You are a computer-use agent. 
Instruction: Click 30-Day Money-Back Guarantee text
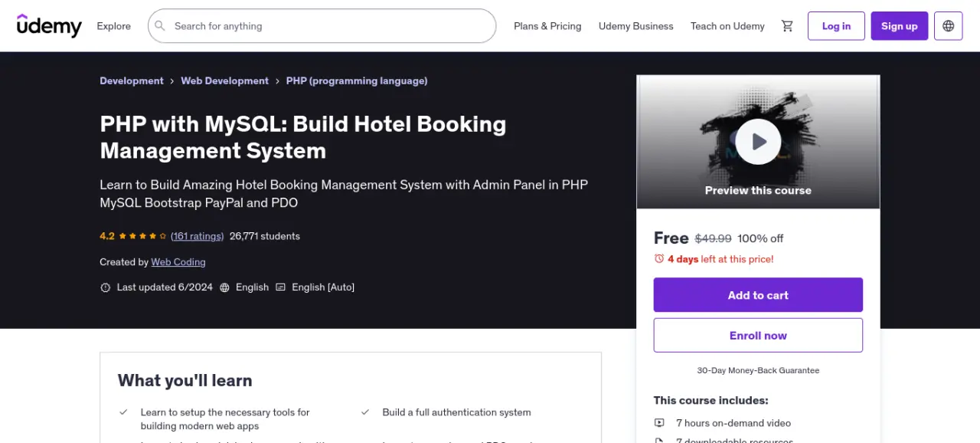click(758, 370)
